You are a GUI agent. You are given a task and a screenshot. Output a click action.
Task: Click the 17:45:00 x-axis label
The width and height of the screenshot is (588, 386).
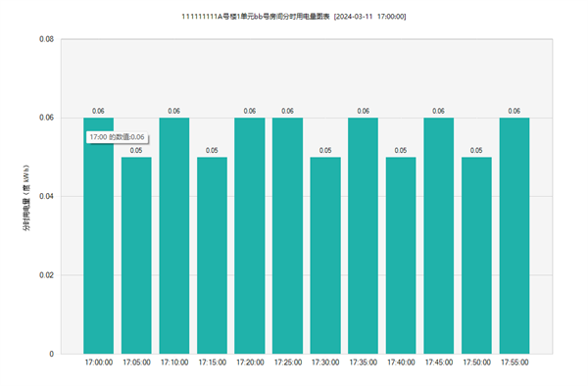[439, 362]
